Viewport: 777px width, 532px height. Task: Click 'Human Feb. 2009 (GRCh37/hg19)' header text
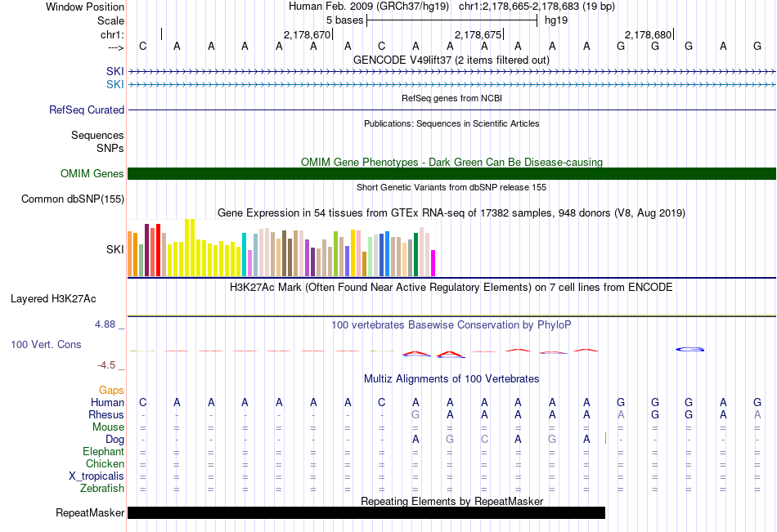coord(369,7)
